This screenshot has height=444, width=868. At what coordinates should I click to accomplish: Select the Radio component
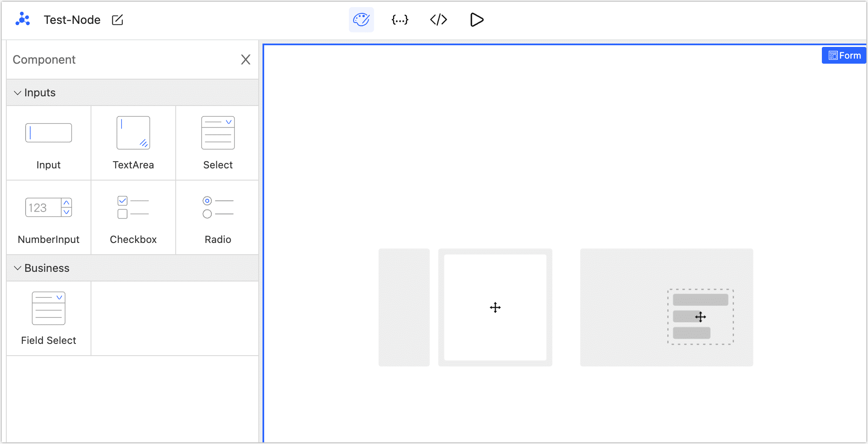[x=218, y=218]
